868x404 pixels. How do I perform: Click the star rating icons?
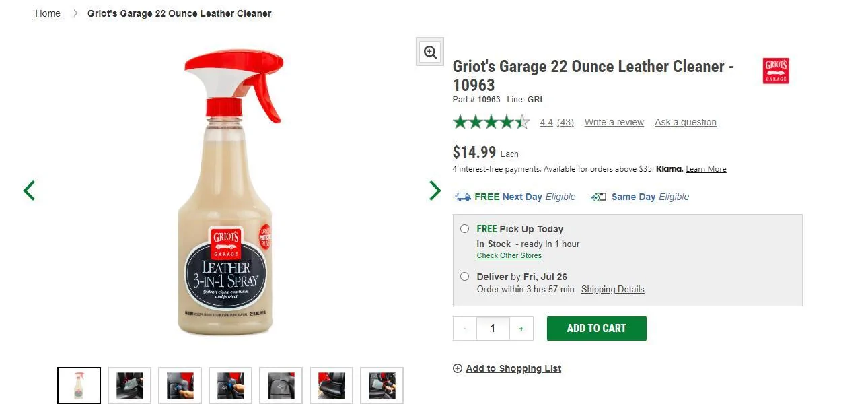tap(491, 122)
